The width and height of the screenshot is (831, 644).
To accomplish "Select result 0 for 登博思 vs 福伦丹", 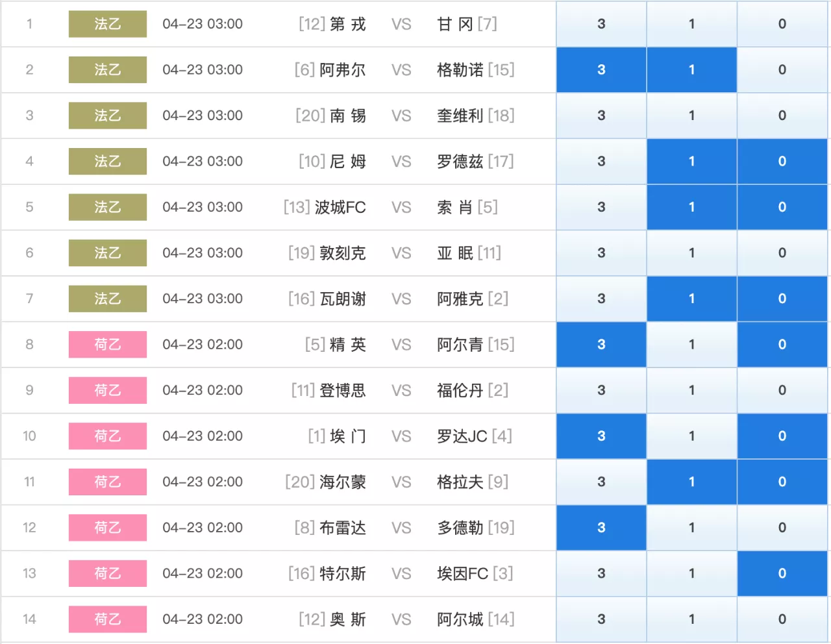I will pos(782,390).
